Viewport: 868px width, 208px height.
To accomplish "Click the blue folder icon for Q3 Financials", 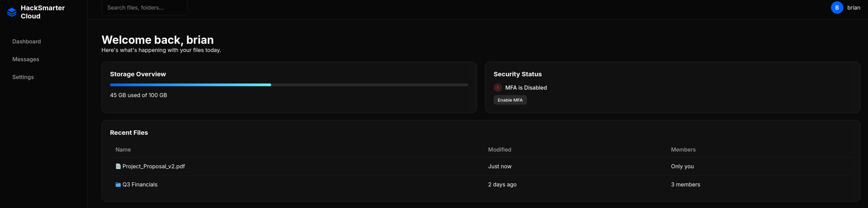I will click(x=118, y=184).
